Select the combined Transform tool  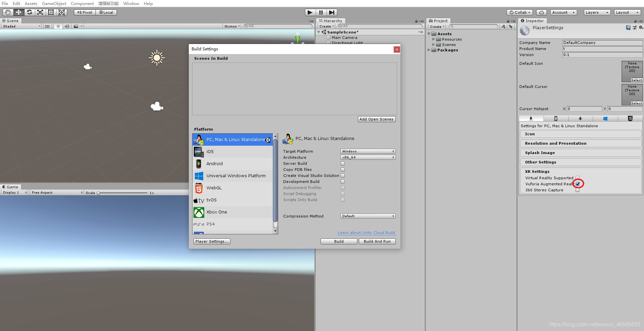click(62, 12)
